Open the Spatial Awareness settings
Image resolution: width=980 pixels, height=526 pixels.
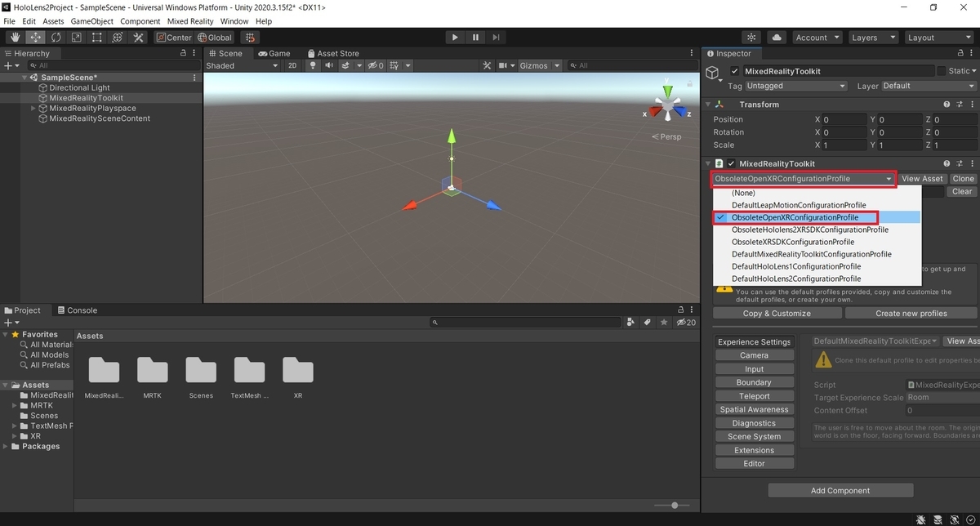pyautogui.click(x=754, y=410)
